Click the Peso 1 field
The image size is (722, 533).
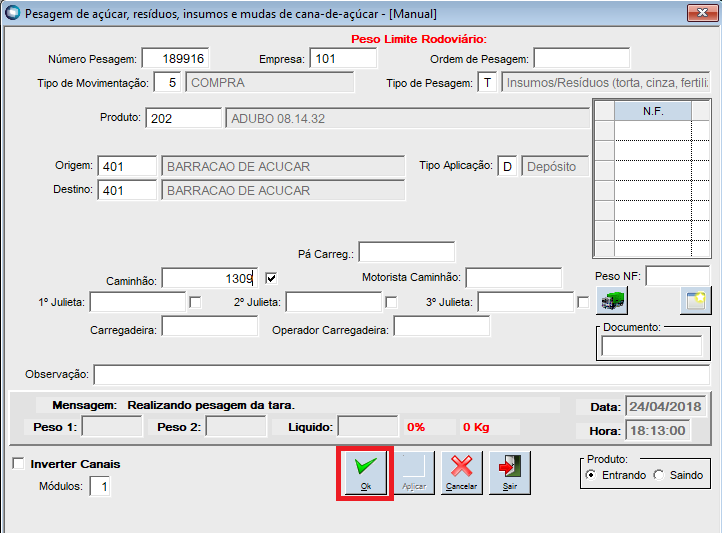112,427
